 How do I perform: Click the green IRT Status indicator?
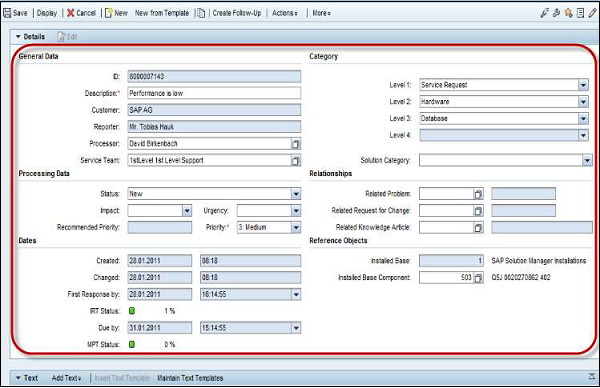tap(132, 311)
